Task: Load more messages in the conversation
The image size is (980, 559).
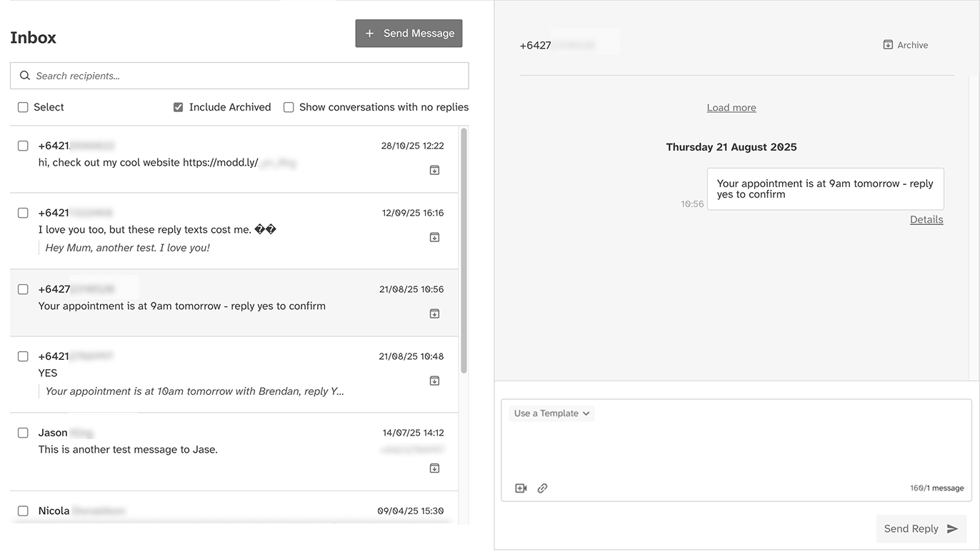Action: point(731,107)
